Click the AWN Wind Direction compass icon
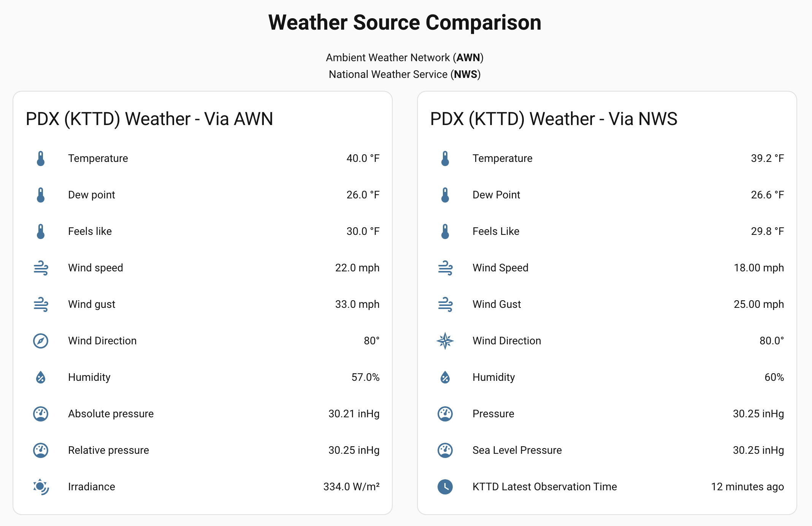The height and width of the screenshot is (526, 812). (x=41, y=341)
